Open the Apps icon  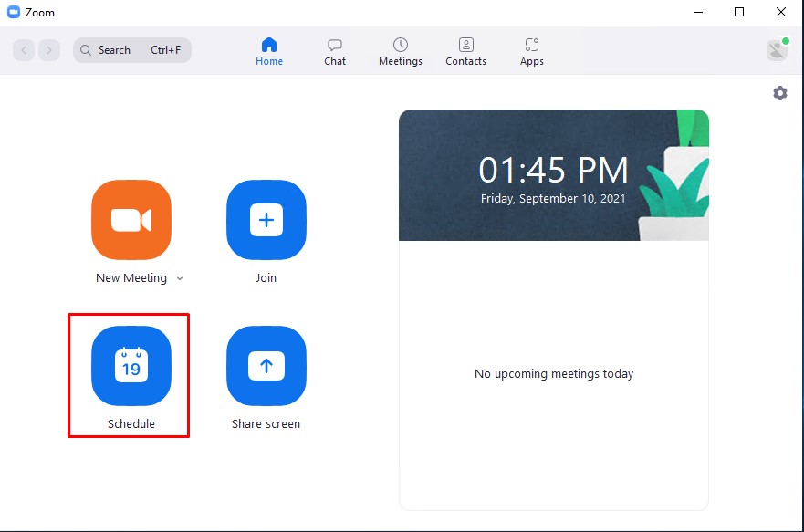[x=531, y=43]
